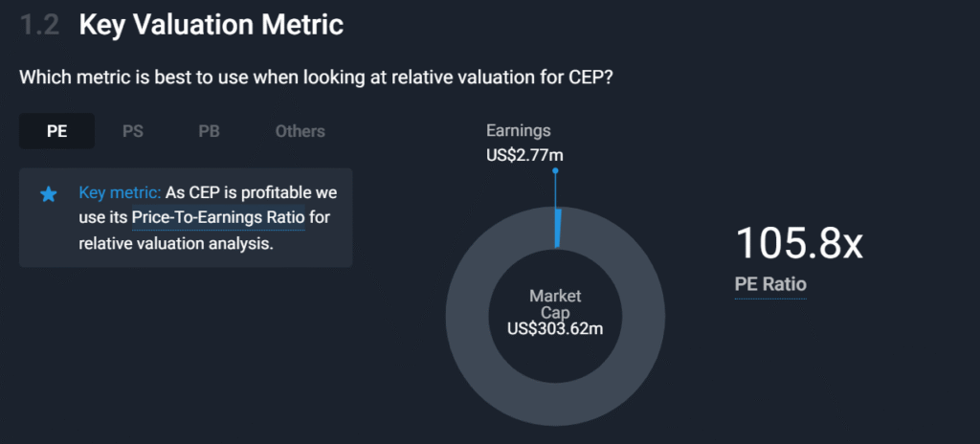This screenshot has width=980, height=444.
Task: Switch to the Others tab
Action: (300, 131)
